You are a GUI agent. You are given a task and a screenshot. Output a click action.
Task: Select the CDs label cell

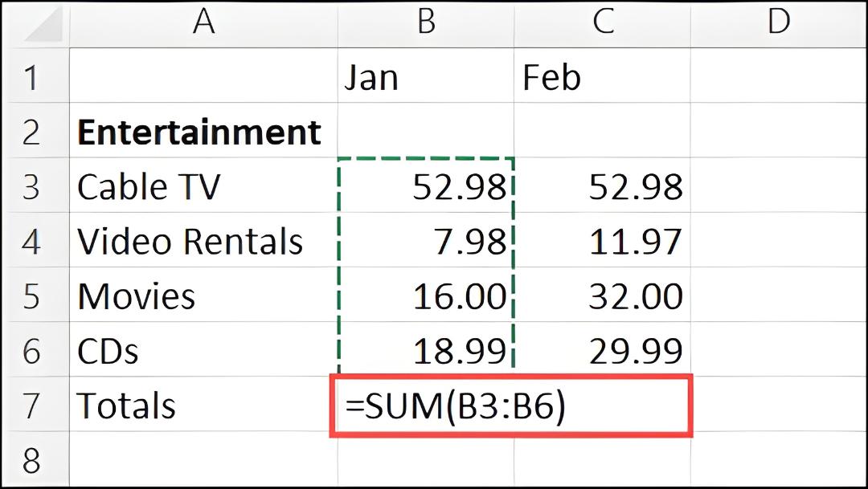203,349
